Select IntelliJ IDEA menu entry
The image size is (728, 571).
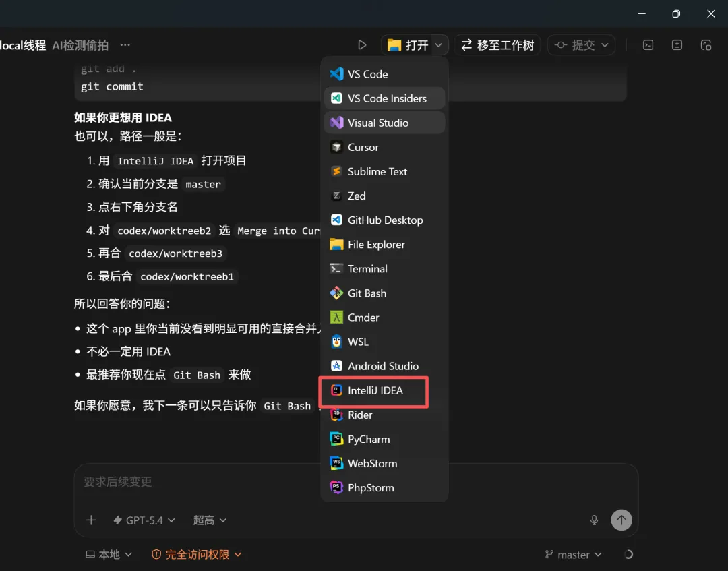pyautogui.click(x=384, y=390)
